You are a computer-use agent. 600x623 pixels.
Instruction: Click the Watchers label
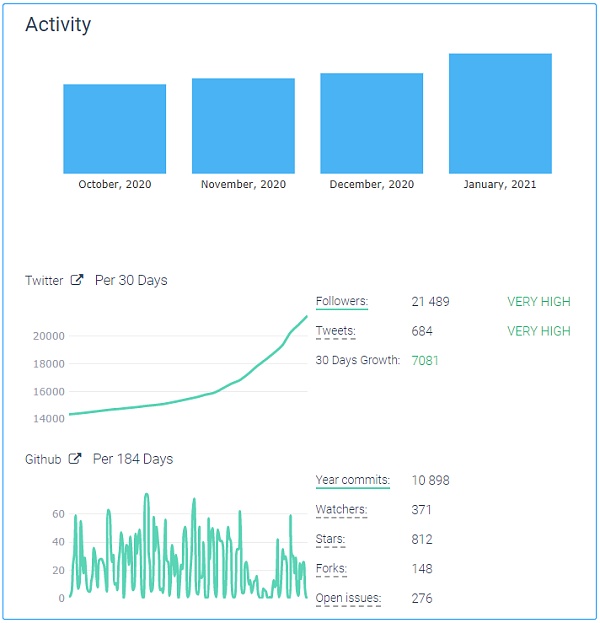(x=341, y=510)
